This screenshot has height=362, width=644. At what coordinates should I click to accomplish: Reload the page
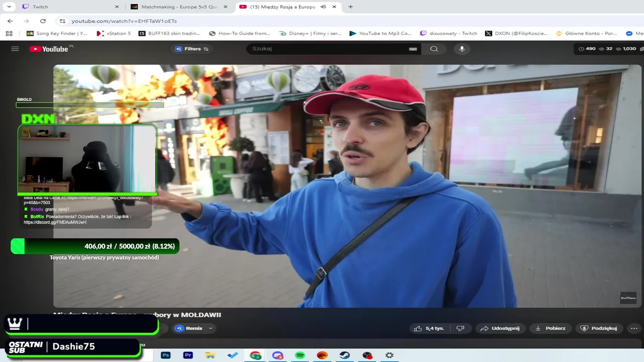[43, 21]
